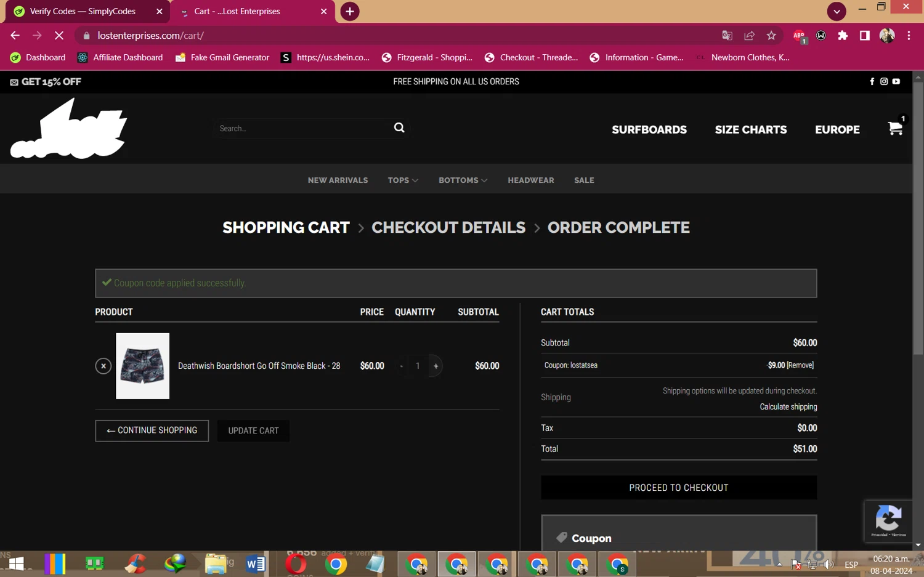Remove the lostatsea coupon
Image resolution: width=924 pixels, height=577 pixels.
click(800, 365)
